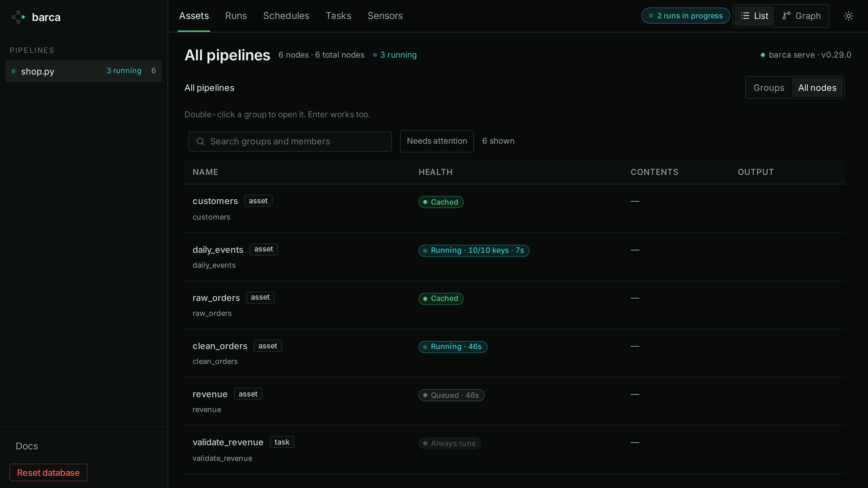Viewport: 868px width, 488px height.
Task: Focus the Search groups and members field
Action: click(x=290, y=141)
